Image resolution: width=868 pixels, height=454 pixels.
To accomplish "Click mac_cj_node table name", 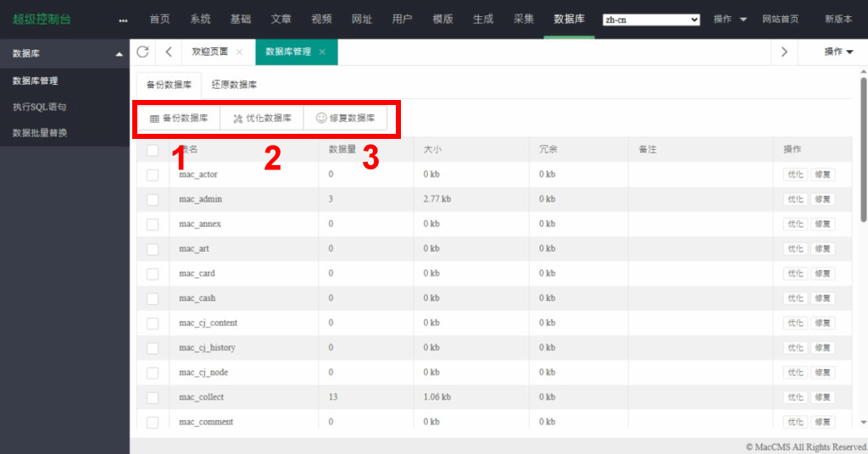I will coord(203,373).
